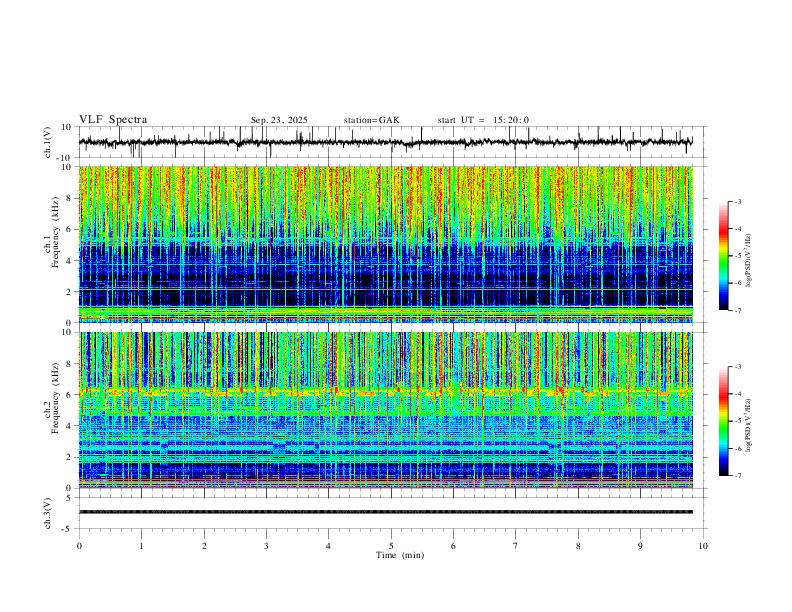Click the "station=GAK" header label
792x612 pixels.
pos(371,120)
